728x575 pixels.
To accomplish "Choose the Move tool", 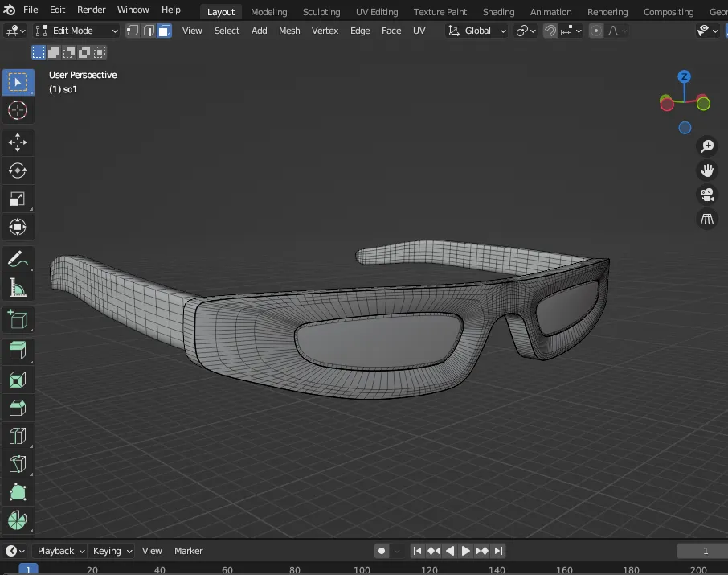I will [18, 142].
